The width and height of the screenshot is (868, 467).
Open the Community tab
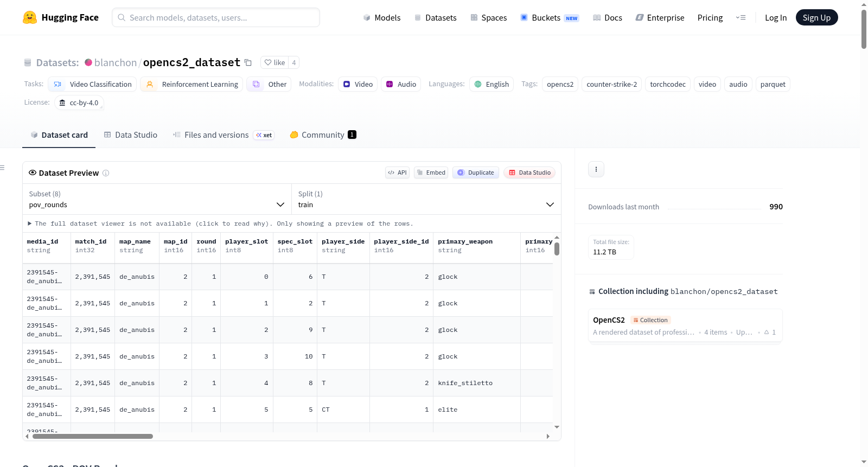point(323,135)
